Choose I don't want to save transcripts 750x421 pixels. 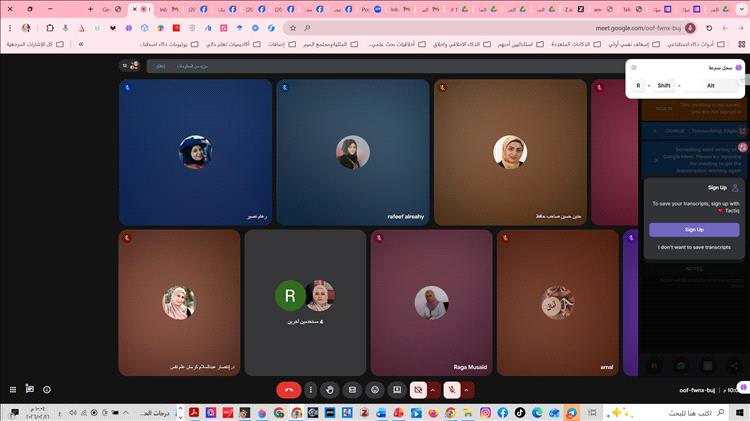pyautogui.click(x=694, y=247)
